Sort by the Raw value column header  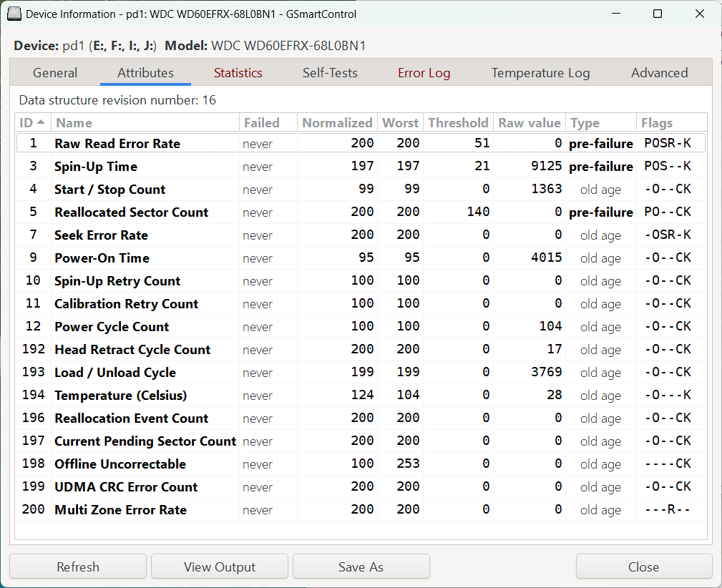point(530,122)
